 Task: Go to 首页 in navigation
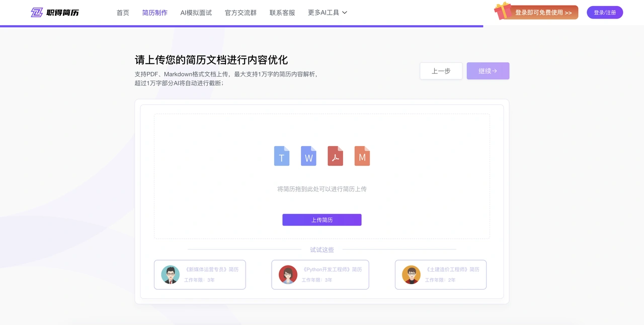pyautogui.click(x=123, y=13)
